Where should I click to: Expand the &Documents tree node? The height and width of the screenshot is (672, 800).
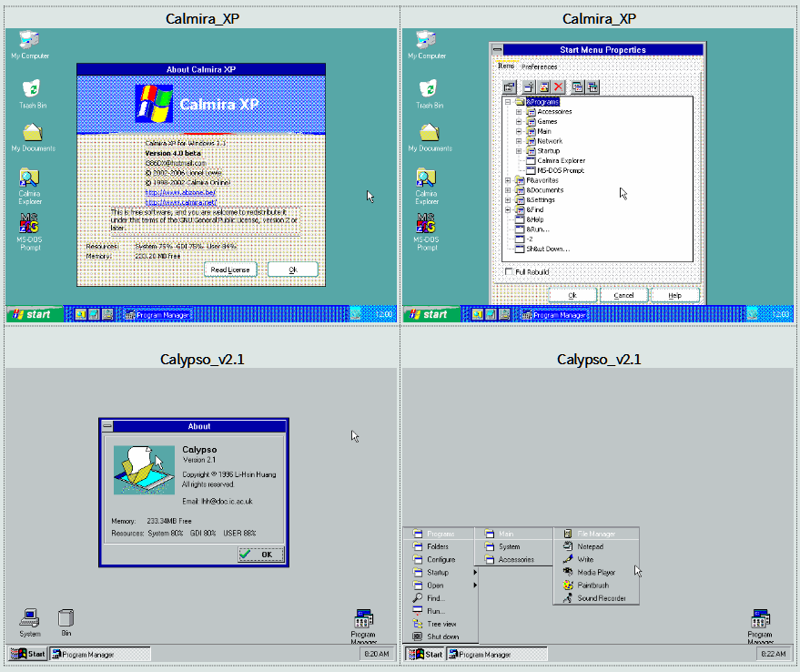tap(508, 190)
